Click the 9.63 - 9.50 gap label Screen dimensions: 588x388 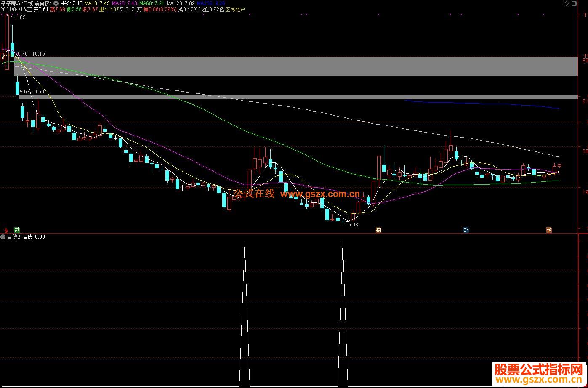point(32,91)
